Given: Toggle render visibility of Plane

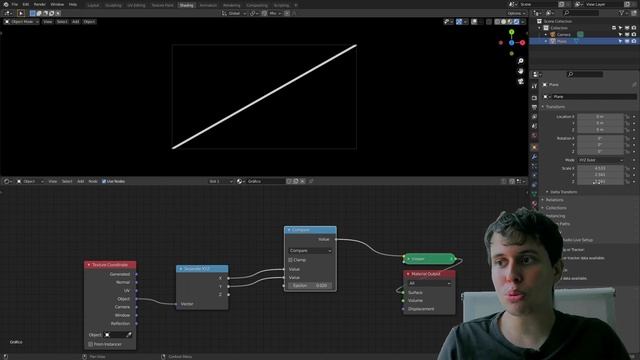Looking at the screenshot, I should click(x=634, y=41).
